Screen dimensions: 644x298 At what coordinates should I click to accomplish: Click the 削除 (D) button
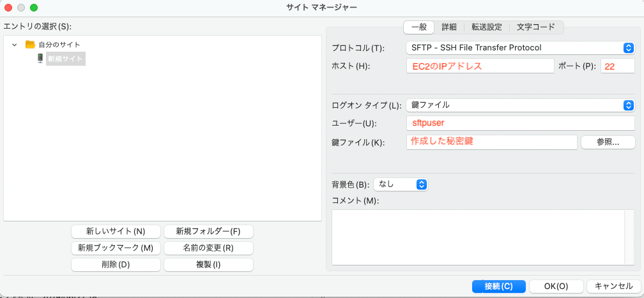(116, 265)
